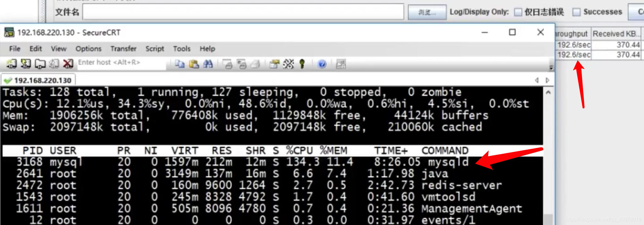
Task: Click the java process row in top
Action: click(272, 174)
